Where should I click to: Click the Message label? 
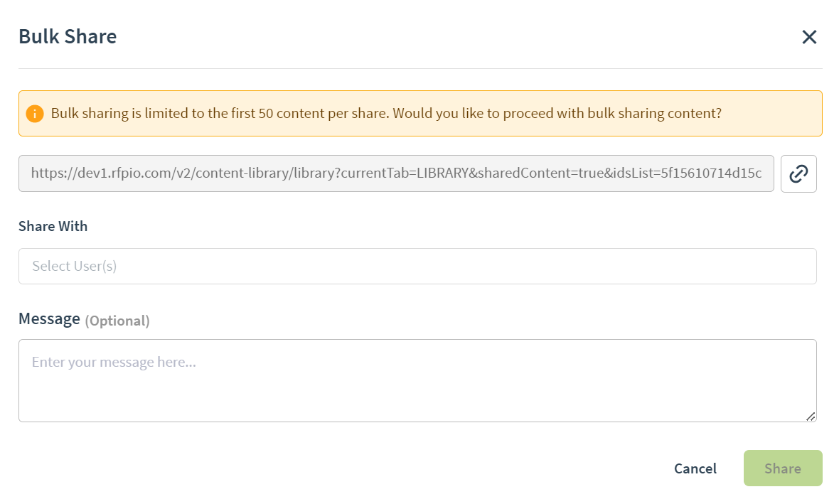pyautogui.click(x=49, y=319)
